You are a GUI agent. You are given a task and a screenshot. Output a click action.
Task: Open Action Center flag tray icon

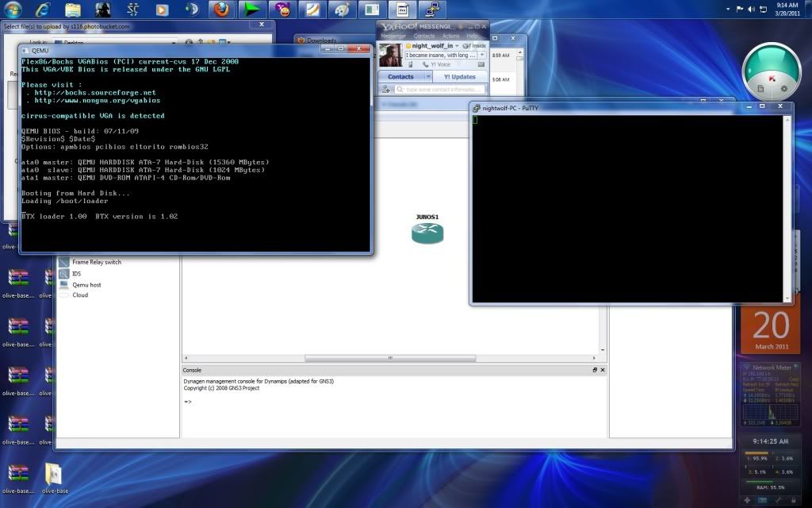pos(740,10)
